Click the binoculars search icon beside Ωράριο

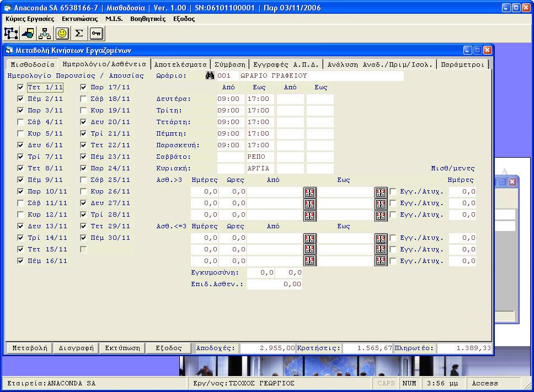pos(210,76)
